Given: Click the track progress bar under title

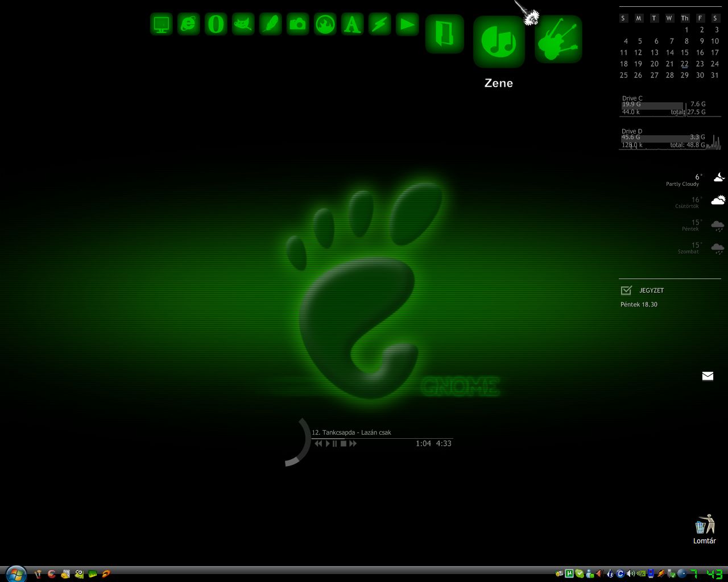Looking at the screenshot, I should pos(382,438).
